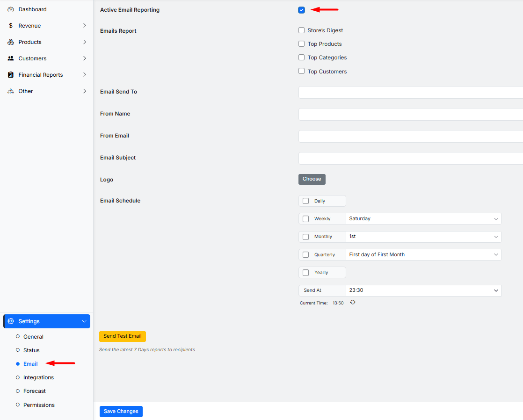
Task: Go to the Forecast settings item
Action: click(35, 391)
